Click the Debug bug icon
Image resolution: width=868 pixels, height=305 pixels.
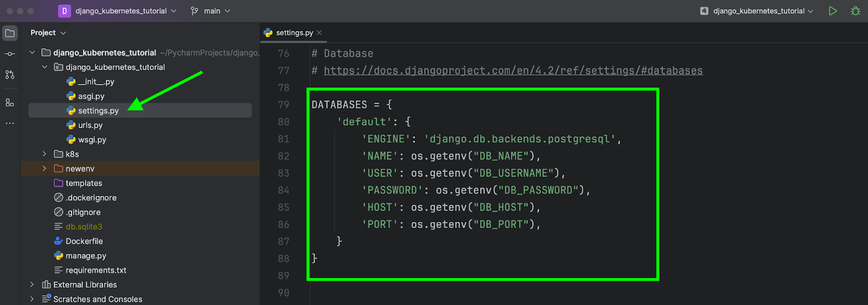pyautogui.click(x=856, y=11)
